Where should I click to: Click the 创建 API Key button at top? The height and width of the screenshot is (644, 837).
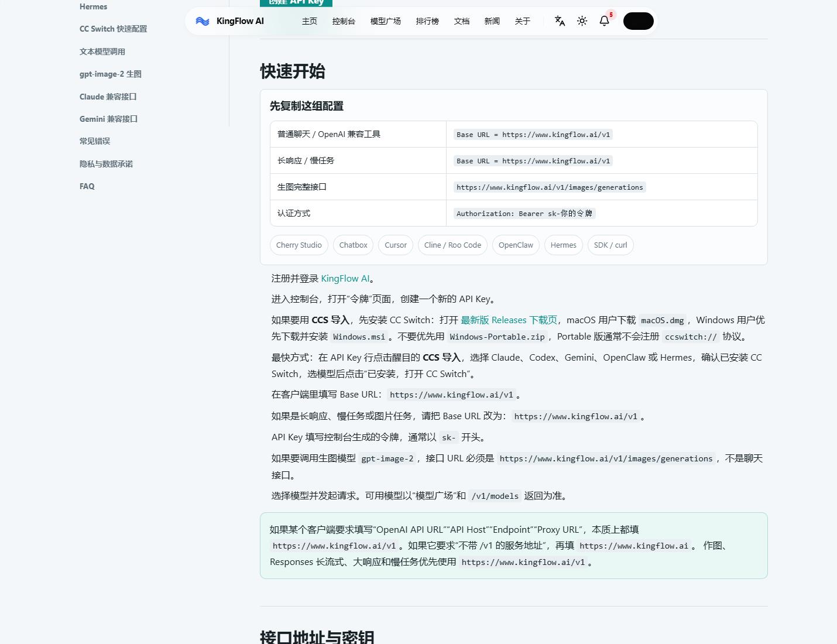coord(296,2)
